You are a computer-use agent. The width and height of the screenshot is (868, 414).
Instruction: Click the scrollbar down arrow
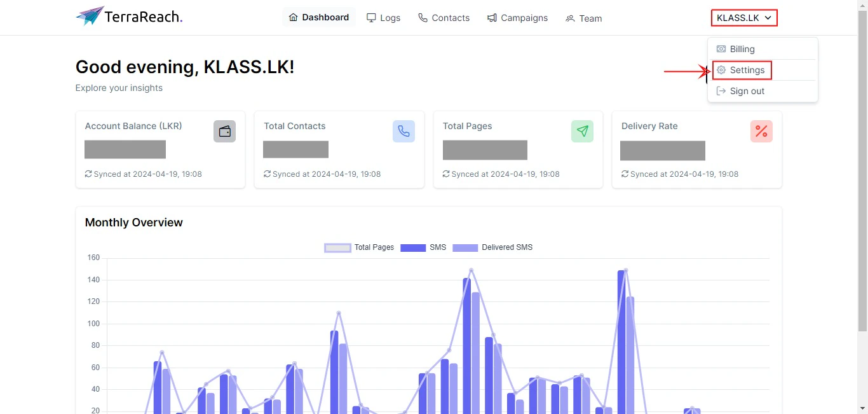(862, 408)
